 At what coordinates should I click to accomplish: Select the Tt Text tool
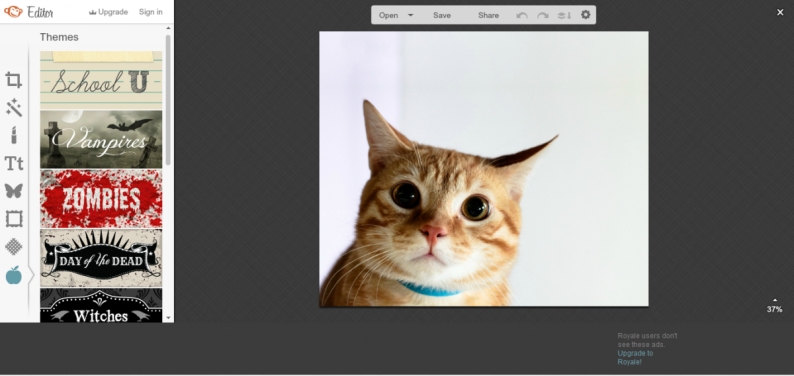14,163
